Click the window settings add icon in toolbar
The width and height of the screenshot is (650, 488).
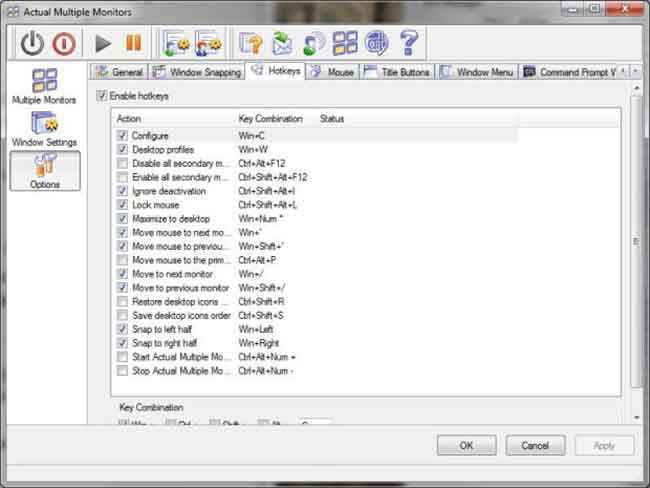177,43
